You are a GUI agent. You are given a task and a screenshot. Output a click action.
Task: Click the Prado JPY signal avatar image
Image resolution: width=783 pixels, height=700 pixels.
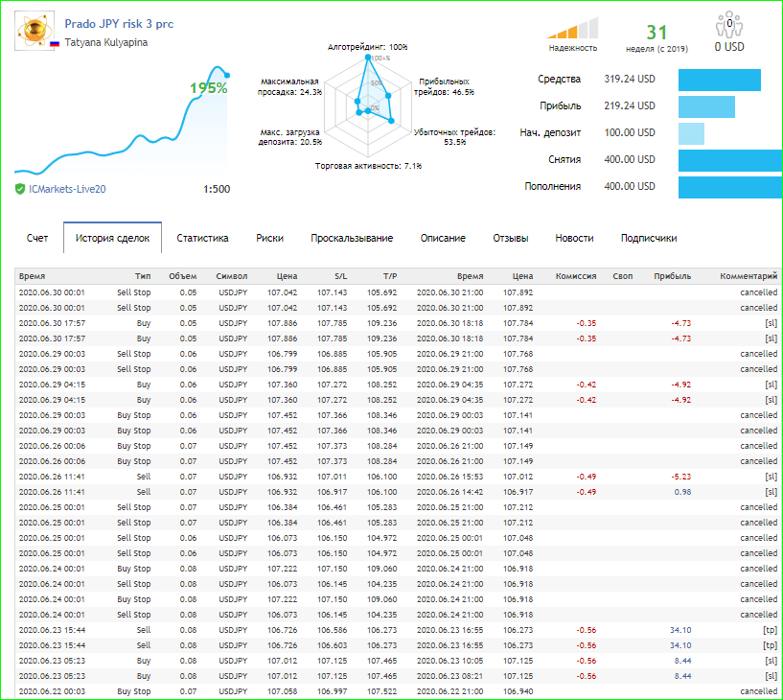[x=34, y=31]
